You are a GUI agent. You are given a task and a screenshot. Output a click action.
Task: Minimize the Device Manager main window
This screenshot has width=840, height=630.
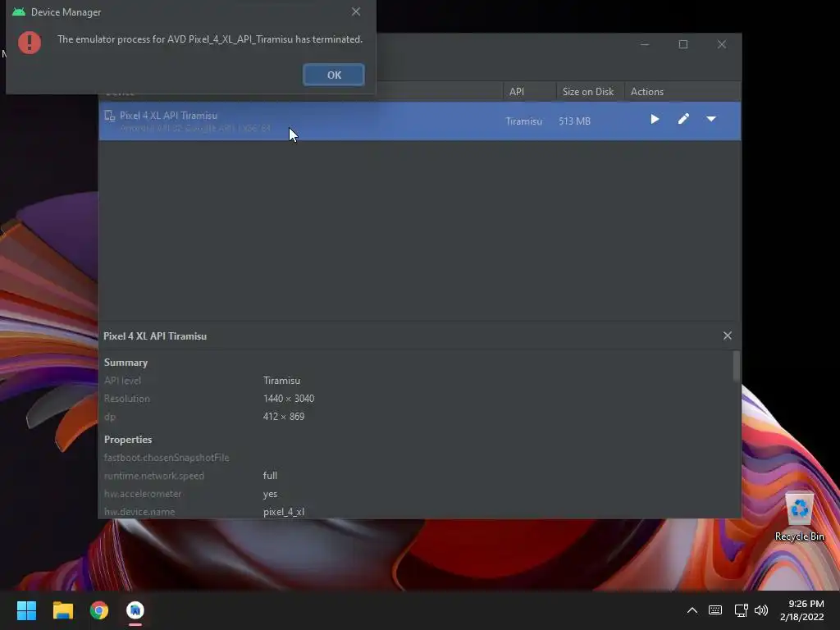pyautogui.click(x=645, y=44)
